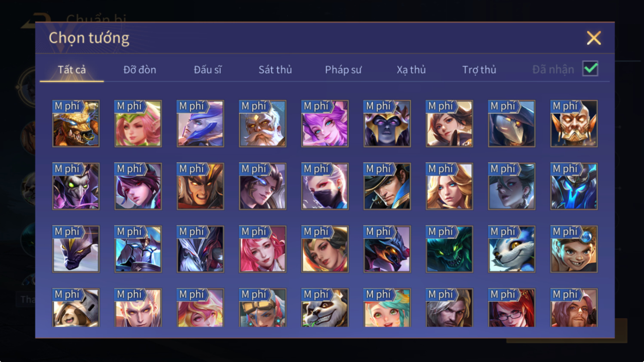Pick the white-bearded old man hero

(x=263, y=124)
